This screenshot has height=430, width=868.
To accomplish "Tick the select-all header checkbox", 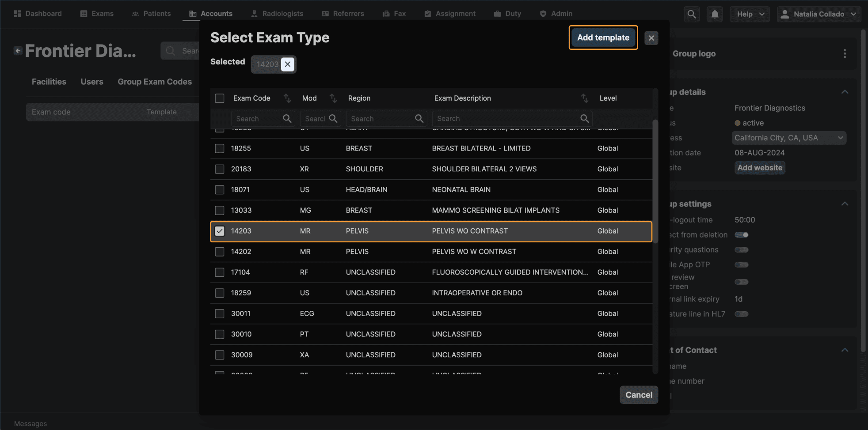I will click(x=220, y=98).
